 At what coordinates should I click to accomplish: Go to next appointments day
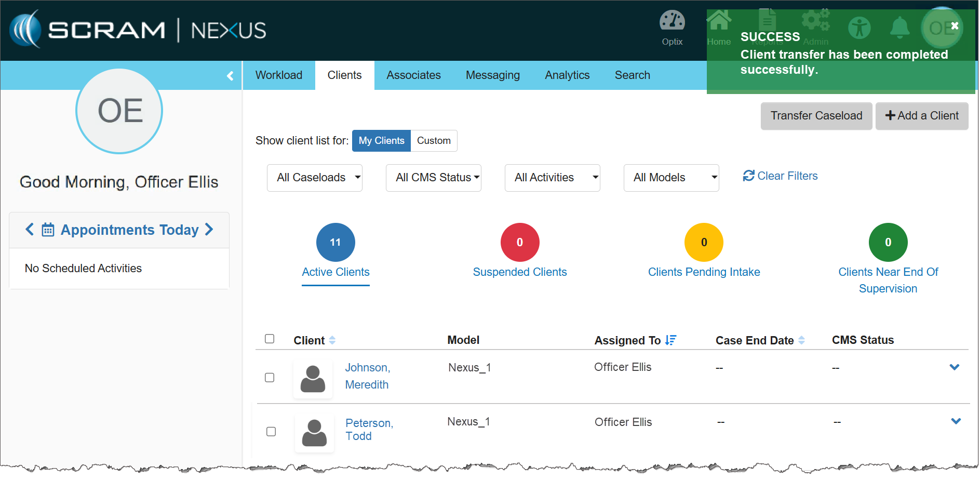(209, 229)
